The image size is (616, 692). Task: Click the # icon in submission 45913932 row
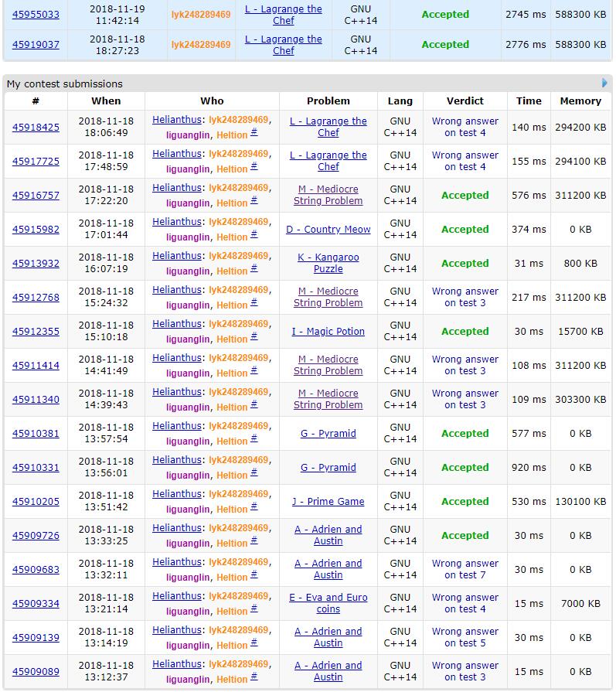click(254, 269)
